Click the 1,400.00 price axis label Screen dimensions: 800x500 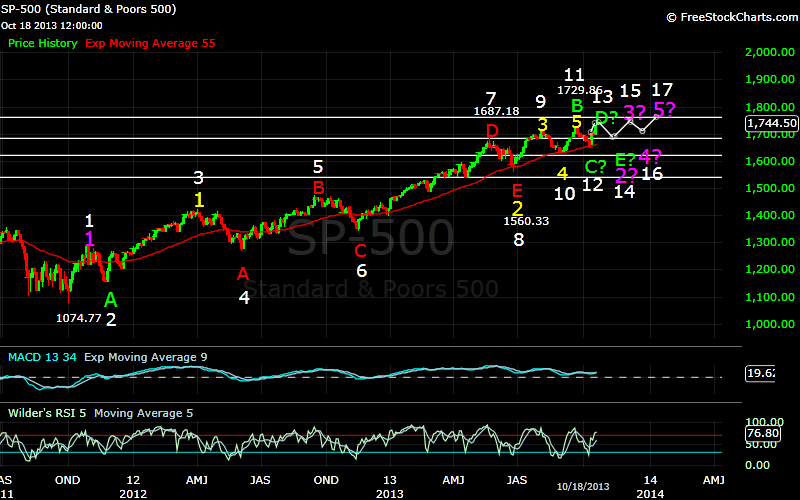tap(770, 215)
